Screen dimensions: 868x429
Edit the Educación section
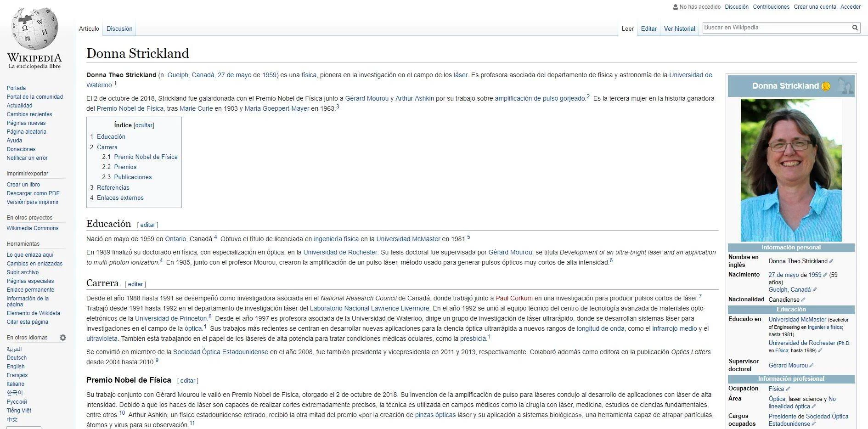point(148,225)
